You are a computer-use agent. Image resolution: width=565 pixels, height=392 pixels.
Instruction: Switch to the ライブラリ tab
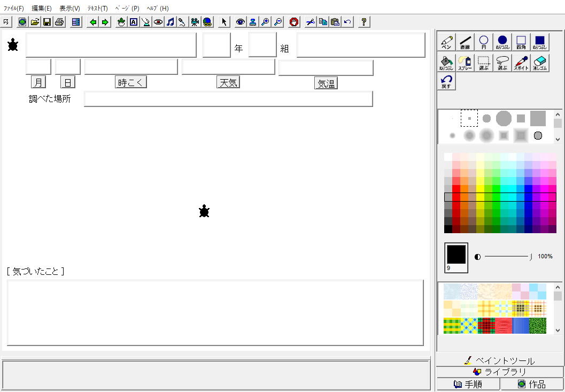pyautogui.click(x=500, y=372)
